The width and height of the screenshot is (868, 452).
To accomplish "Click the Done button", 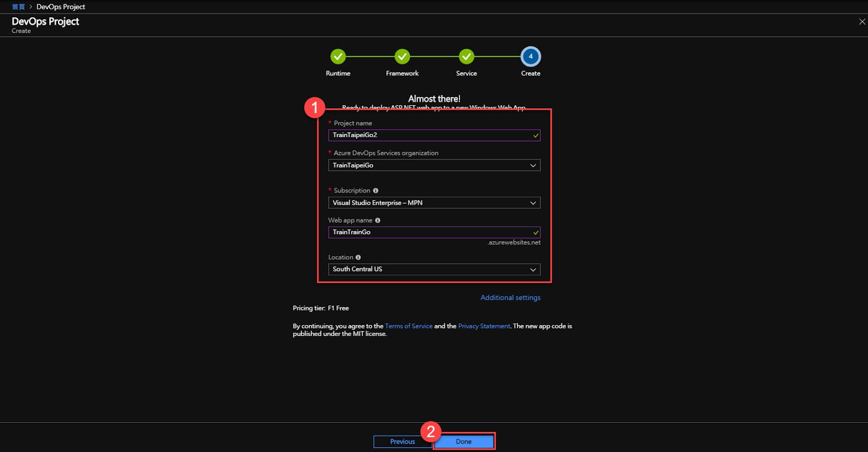I will point(464,442).
